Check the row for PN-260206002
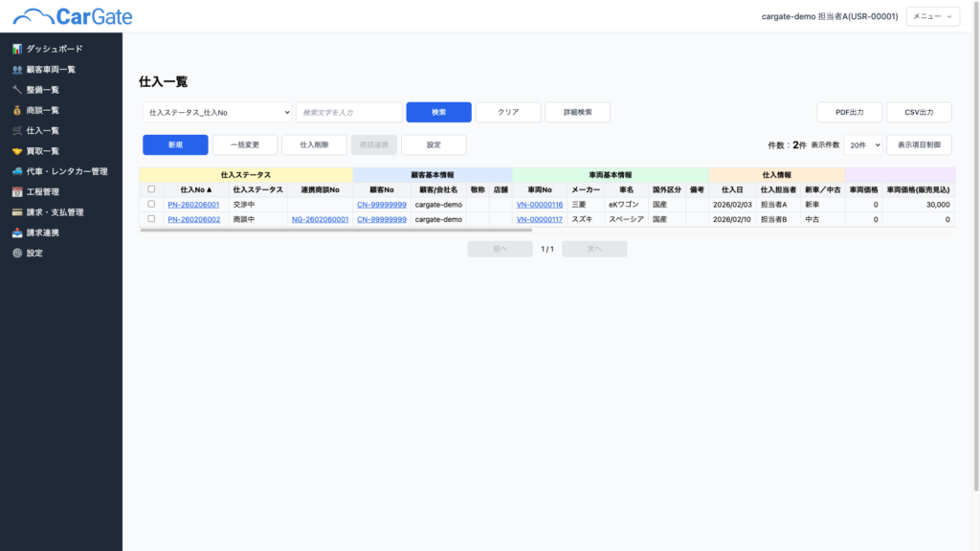The image size is (980, 551). tap(151, 219)
